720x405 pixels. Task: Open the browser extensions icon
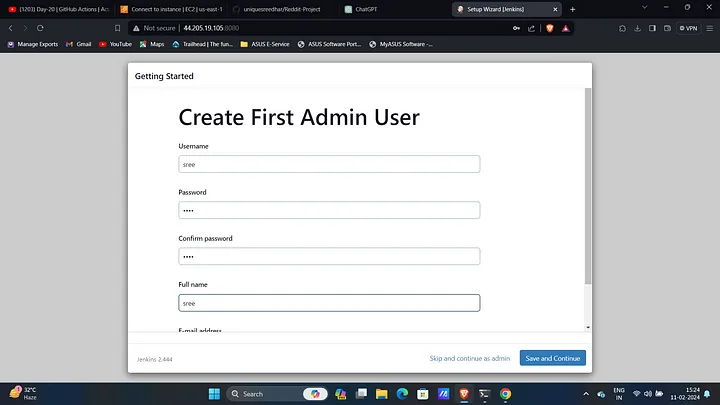[622, 28]
